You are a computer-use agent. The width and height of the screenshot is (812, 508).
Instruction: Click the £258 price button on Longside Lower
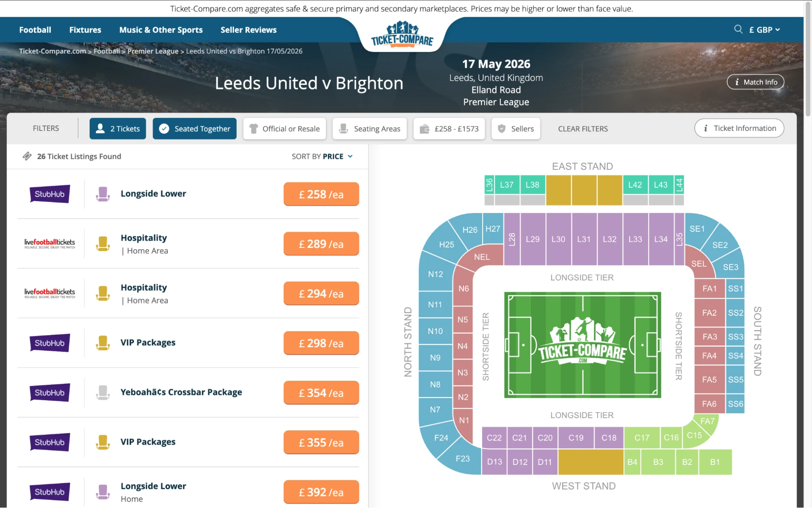coord(321,194)
